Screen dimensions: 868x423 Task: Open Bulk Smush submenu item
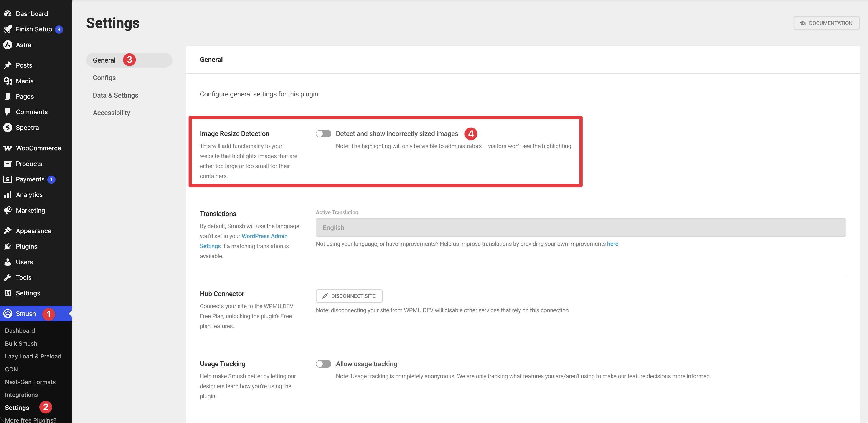tap(21, 344)
